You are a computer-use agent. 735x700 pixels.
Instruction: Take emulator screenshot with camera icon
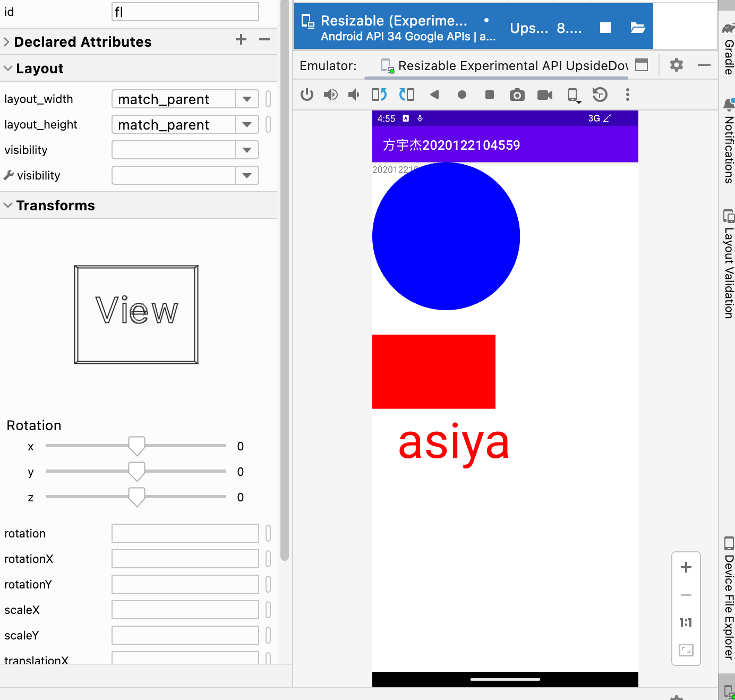517,95
